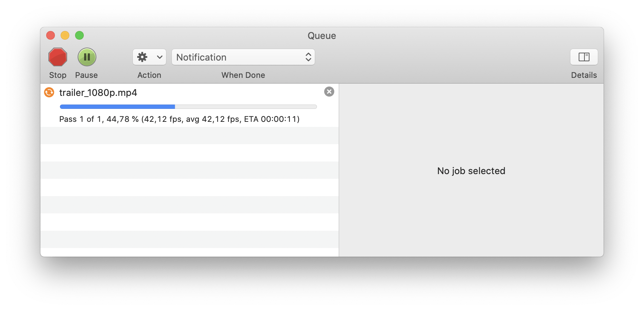Screen dimensions: 644x310
Task: Click the Stop label under the toolbar
Action: coord(58,75)
